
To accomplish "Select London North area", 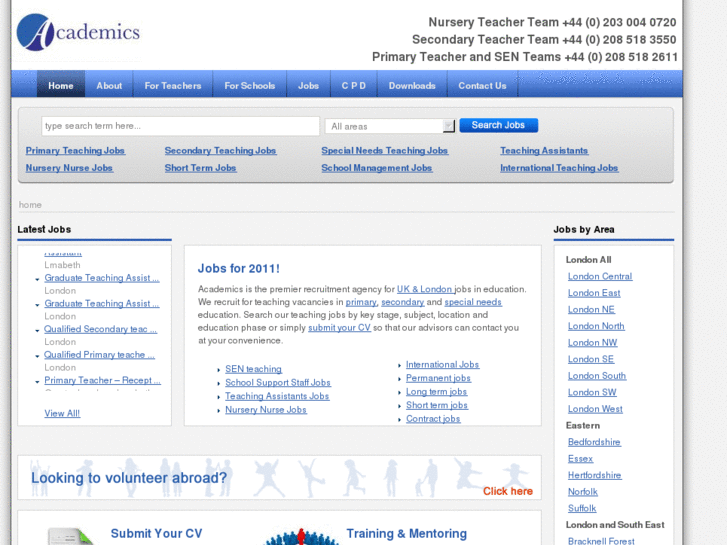I will (x=596, y=326).
